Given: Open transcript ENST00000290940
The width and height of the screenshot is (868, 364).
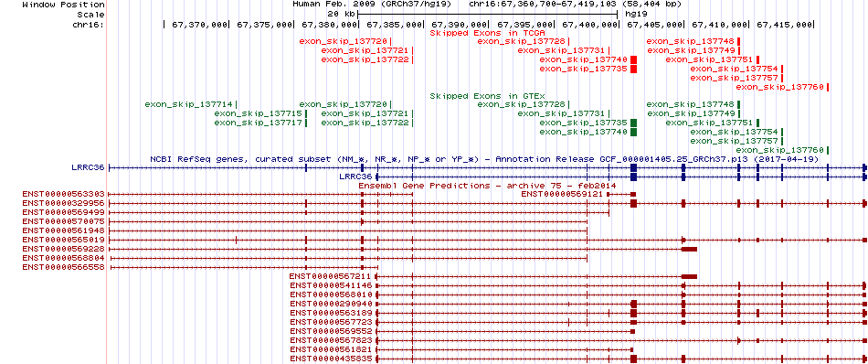Looking at the screenshot, I should tap(331, 304).
